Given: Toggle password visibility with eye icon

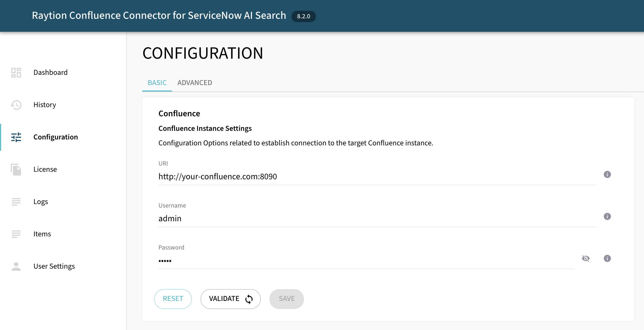Looking at the screenshot, I should (586, 258).
